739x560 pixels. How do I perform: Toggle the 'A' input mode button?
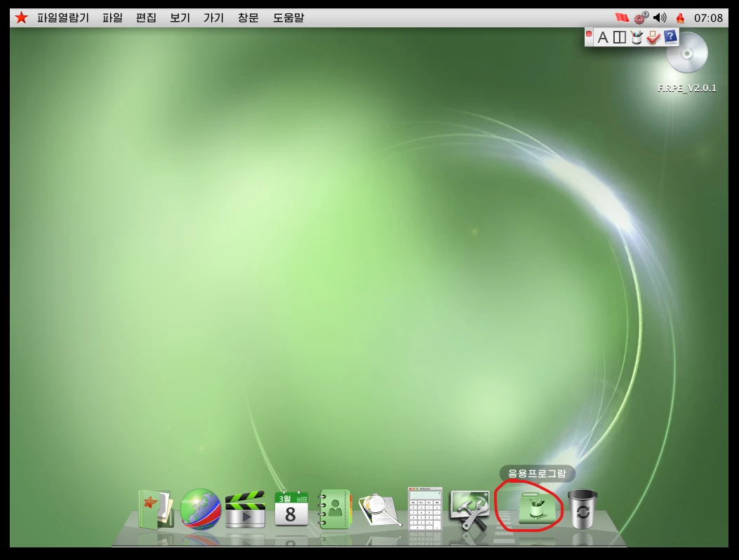602,38
